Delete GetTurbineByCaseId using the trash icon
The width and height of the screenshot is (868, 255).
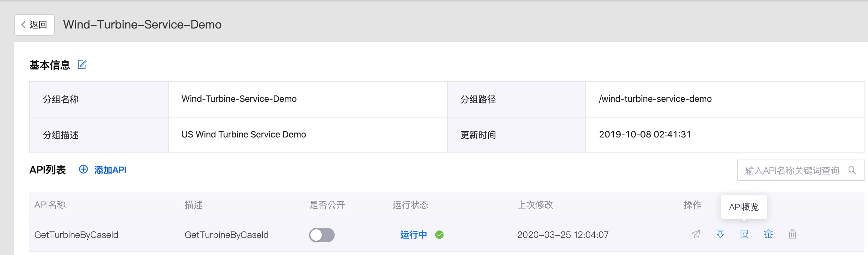click(x=792, y=234)
